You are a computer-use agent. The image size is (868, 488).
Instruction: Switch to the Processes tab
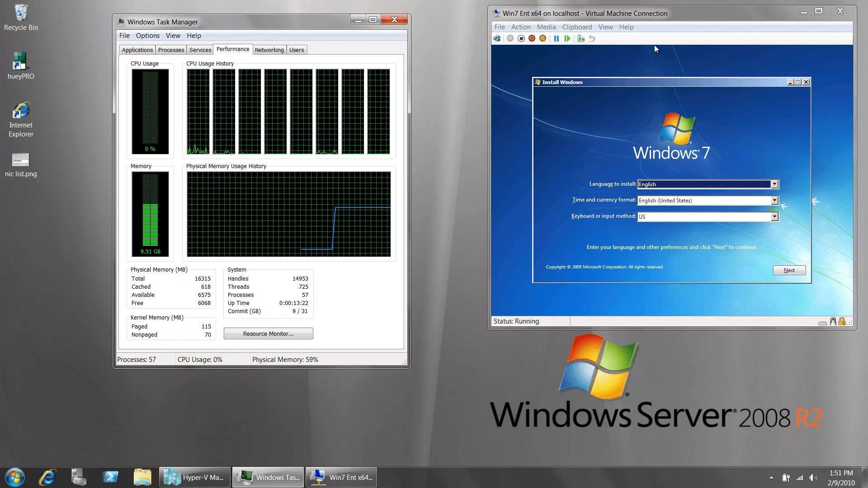point(171,50)
